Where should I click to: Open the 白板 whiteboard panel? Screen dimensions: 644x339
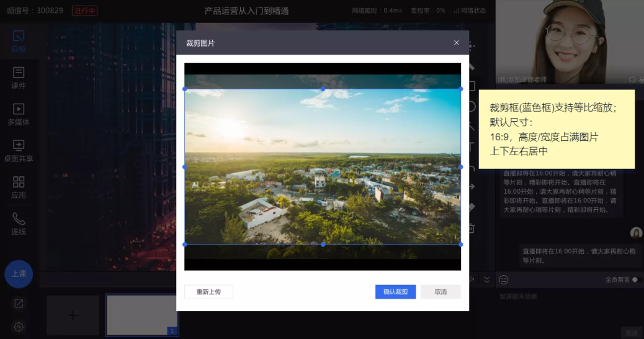19,42
